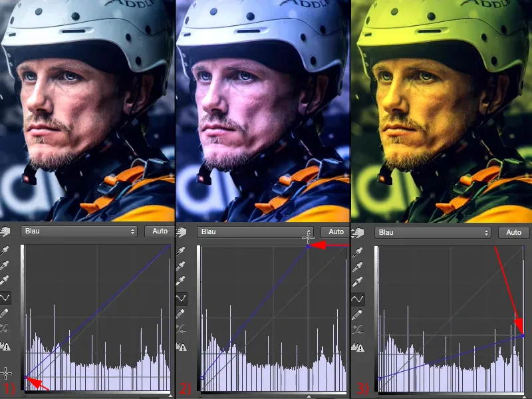Viewport: 532px width, 399px height.
Task: Click the Auto button in middle curves panel
Action: pos(335,232)
